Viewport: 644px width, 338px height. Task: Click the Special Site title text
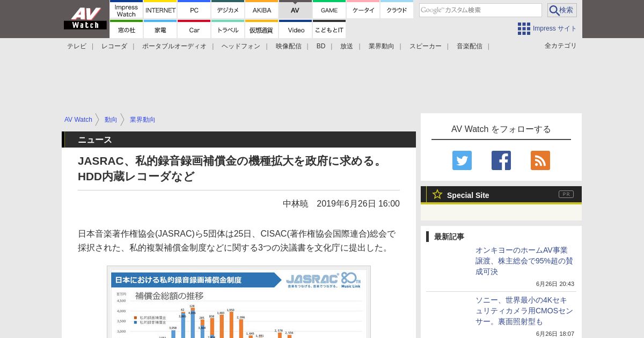[x=468, y=195]
